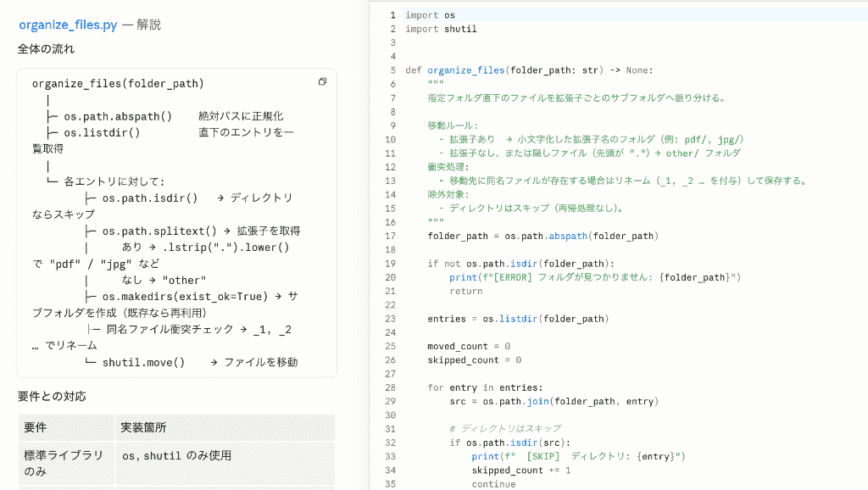Click skipped_count += 1 on line 34
868x490 pixels.
[521, 470]
